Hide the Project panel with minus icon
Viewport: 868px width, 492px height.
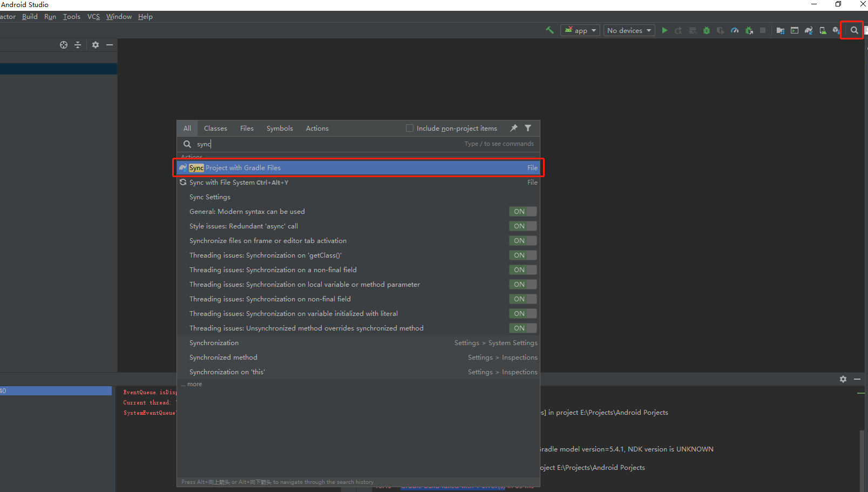pyautogui.click(x=110, y=45)
